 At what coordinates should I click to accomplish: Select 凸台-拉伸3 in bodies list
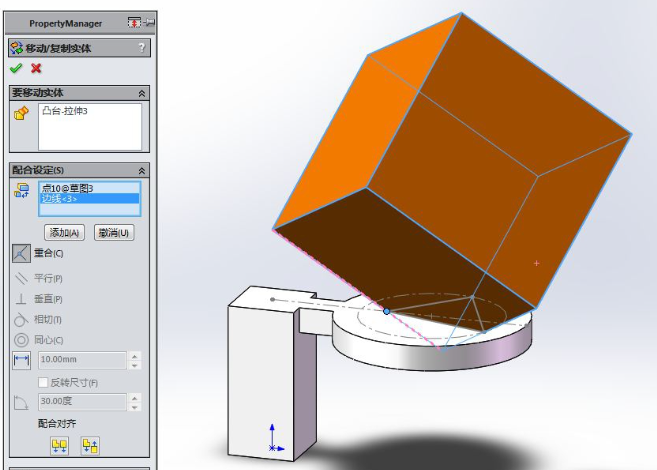point(65,111)
